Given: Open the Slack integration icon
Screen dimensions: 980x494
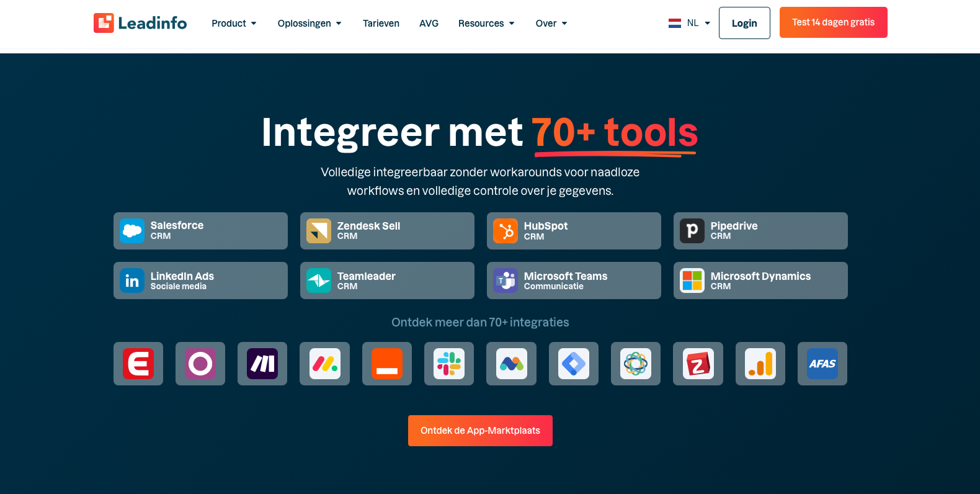Looking at the screenshot, I should coord(449,364).
